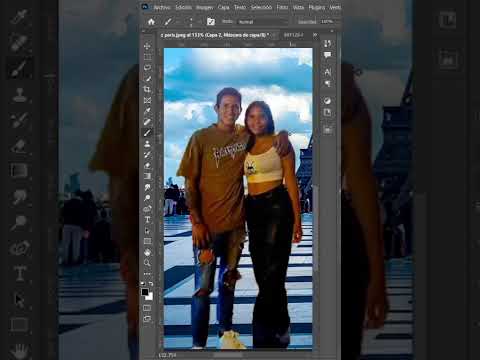Open the Selección menu
Screen dimensions: 480x360
coord(261,7)
